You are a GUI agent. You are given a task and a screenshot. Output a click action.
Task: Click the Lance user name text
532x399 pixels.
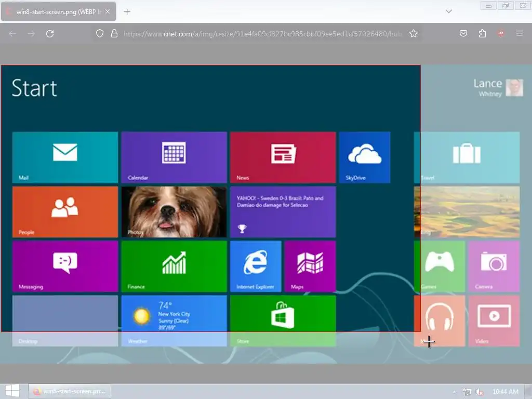pos(487,84)
